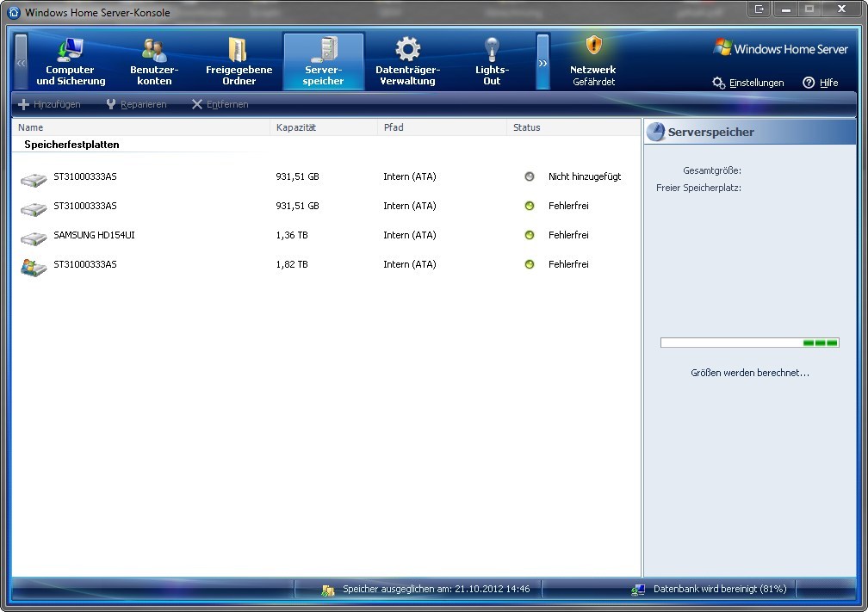Click the title bar log-off arrow button
This screenshot has width=868, height=612.
coord(759,9)
